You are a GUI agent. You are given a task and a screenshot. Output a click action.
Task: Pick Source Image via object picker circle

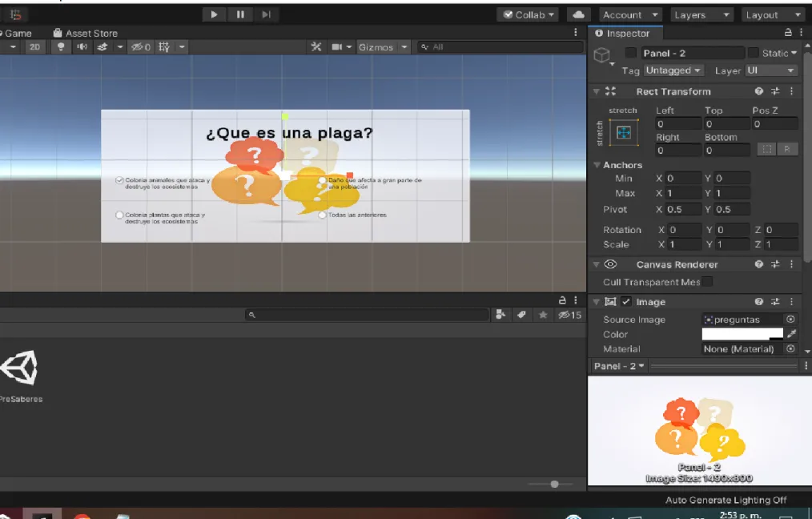click(790, 319)
